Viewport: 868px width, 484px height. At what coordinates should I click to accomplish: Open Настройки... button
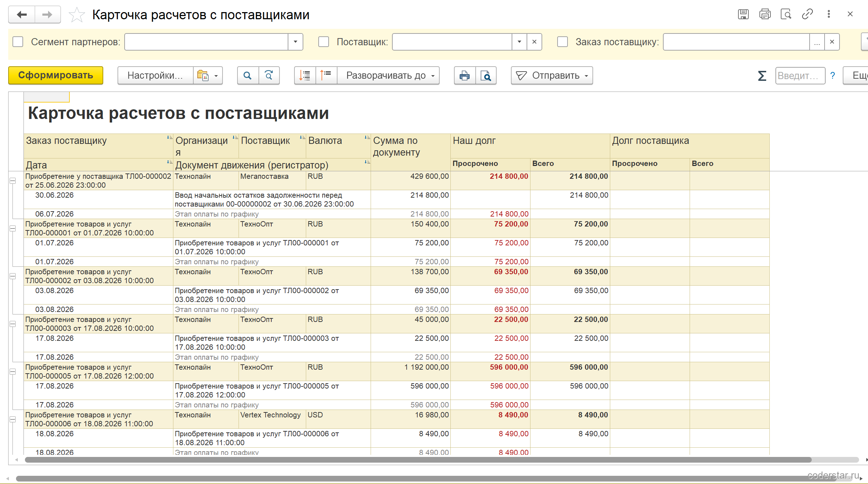tap(155, 76)
